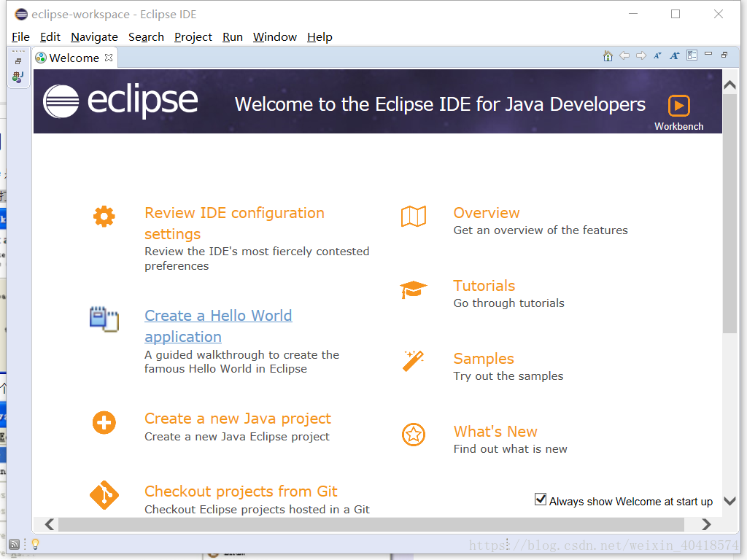Open the Help menu
The width and height of the screenshot is (747, 560).
320,37
